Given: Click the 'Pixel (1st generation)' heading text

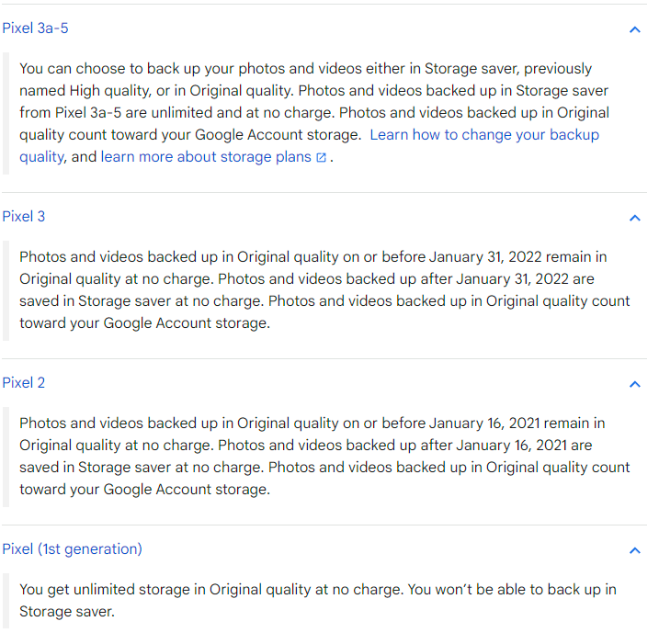Looking at the screenshot, I should click(73, 549).
